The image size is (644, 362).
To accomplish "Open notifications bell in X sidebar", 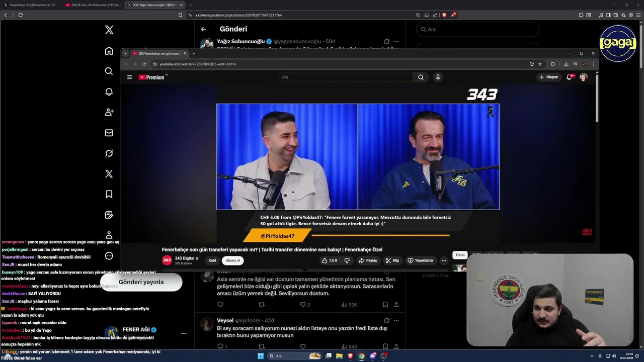I will coord(109,92).
